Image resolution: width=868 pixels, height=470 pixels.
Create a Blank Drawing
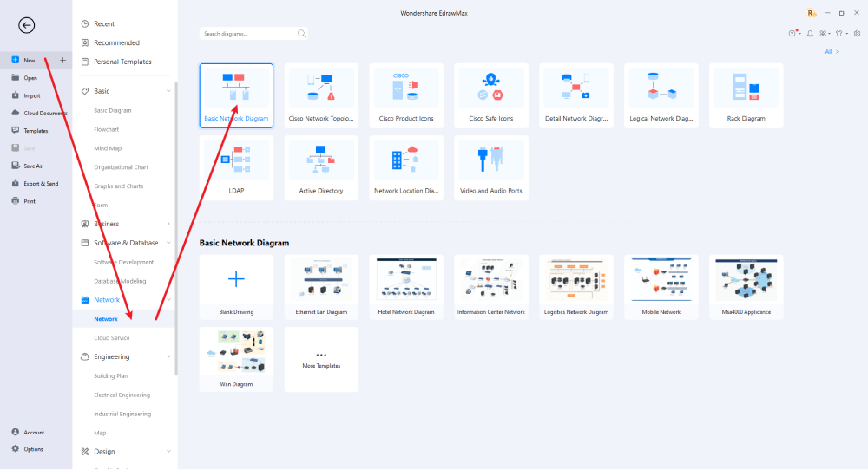tap(236, 287)
